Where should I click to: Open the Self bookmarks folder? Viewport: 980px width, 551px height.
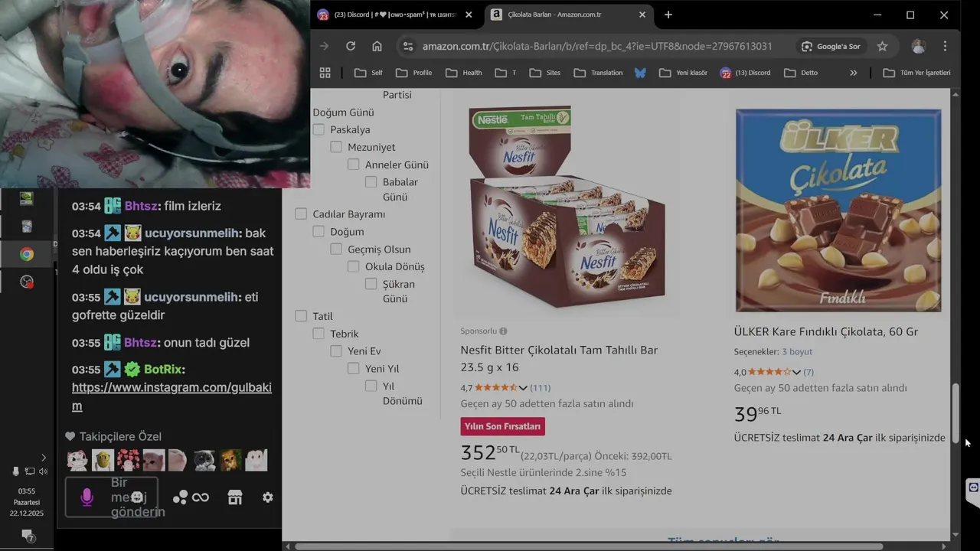pyautogui.click(x=368, y=73)
